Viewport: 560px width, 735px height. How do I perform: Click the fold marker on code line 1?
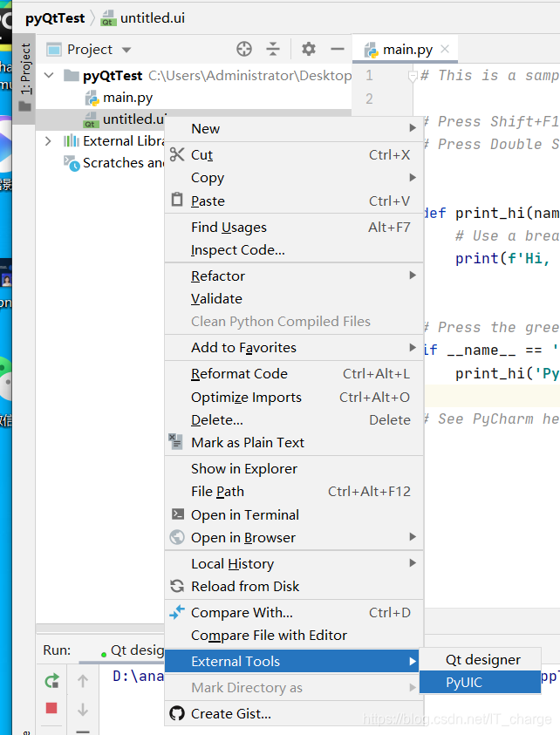(x=413, y=76)
